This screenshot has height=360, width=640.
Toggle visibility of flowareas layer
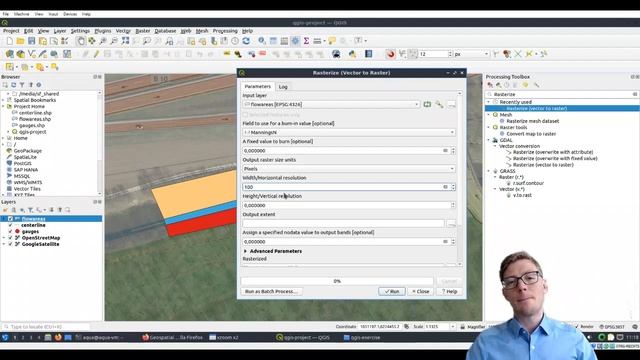point(10,219)
